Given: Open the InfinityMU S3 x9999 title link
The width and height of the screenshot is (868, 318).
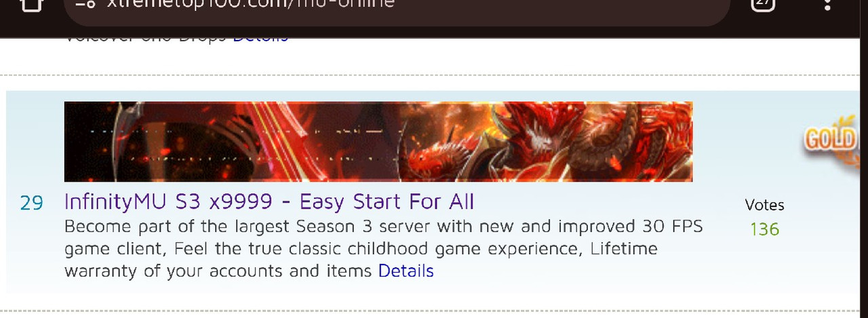Looking at the screenshot, I should [269, 202].
